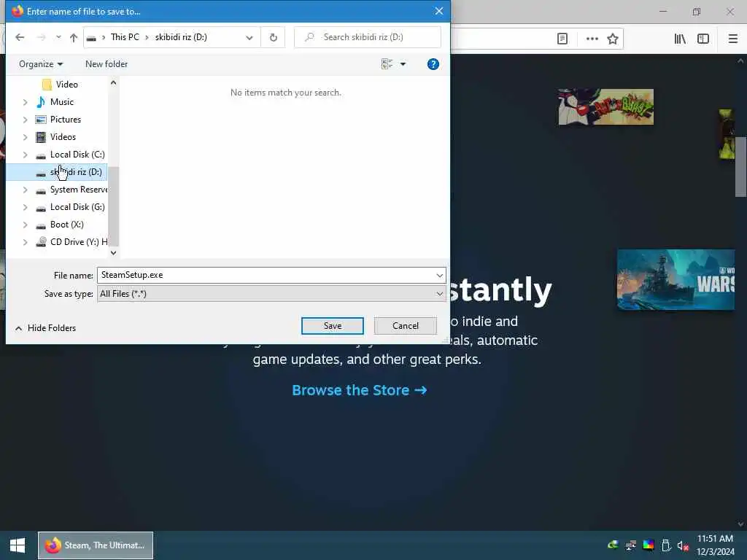Expand the System Reserved node
The image size is (747, 560).
pyautogui.click(x=25, y=190)
